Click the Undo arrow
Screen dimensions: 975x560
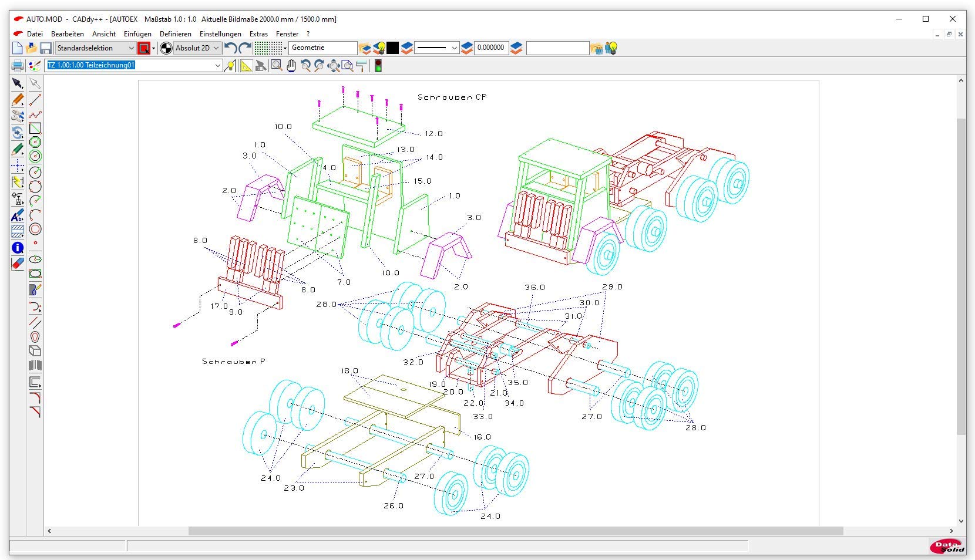pyautogui.click(x=231, y=48)
